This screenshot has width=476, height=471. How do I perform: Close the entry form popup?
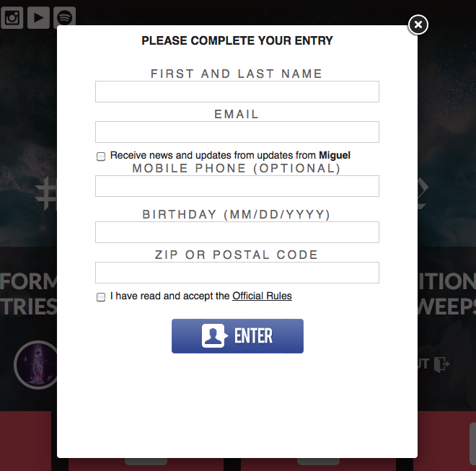click(418, 25)
